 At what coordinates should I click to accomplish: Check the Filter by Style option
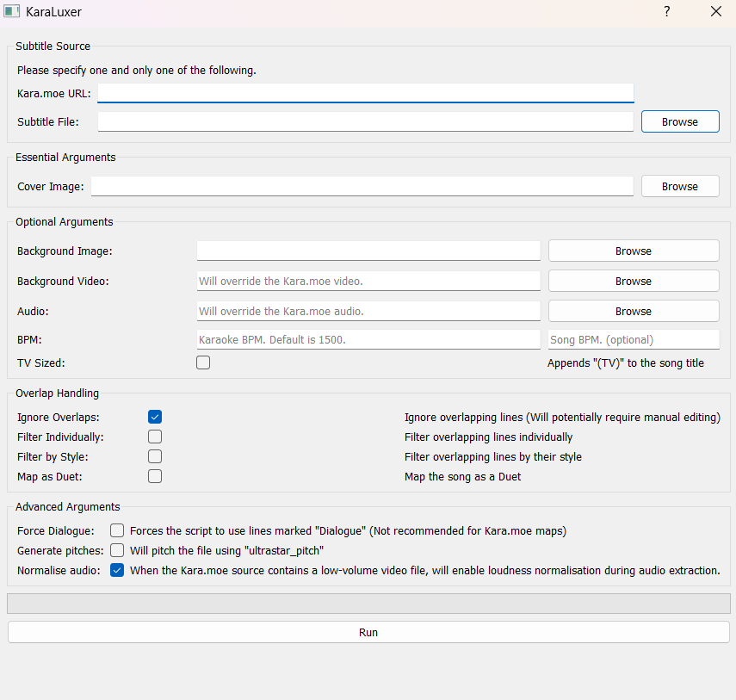point(155,457)
